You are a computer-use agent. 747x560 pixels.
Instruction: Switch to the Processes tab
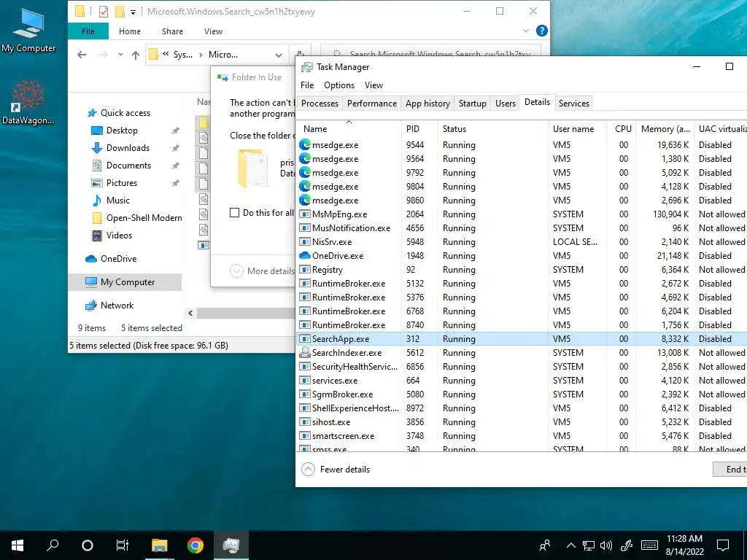(320, 104)
